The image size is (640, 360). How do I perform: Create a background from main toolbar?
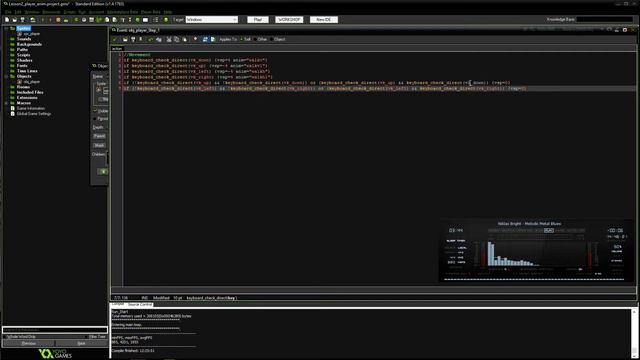[91, 20]
